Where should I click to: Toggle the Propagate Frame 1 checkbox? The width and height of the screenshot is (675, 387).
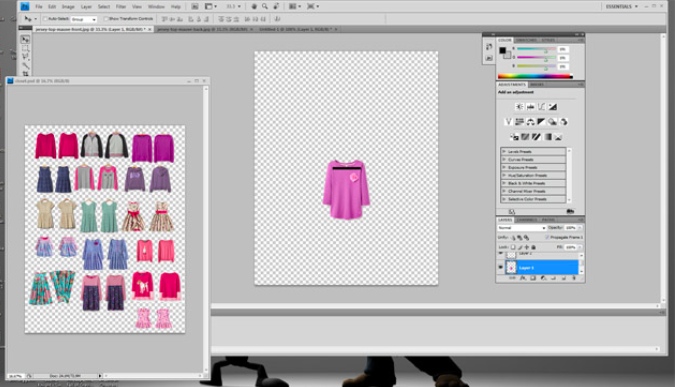pyautogui.click(x=547, y=237)
